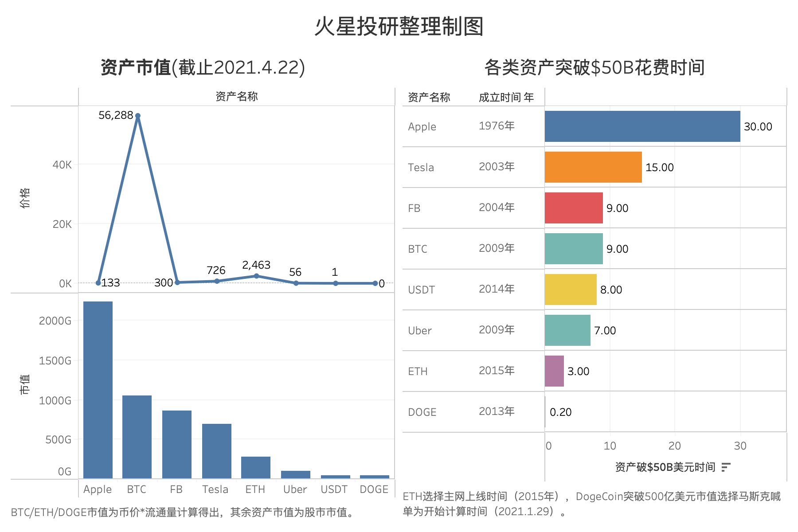Click the 资产市值(截止2021.4.22) chart title
The image size is (798, 532).
203,67
